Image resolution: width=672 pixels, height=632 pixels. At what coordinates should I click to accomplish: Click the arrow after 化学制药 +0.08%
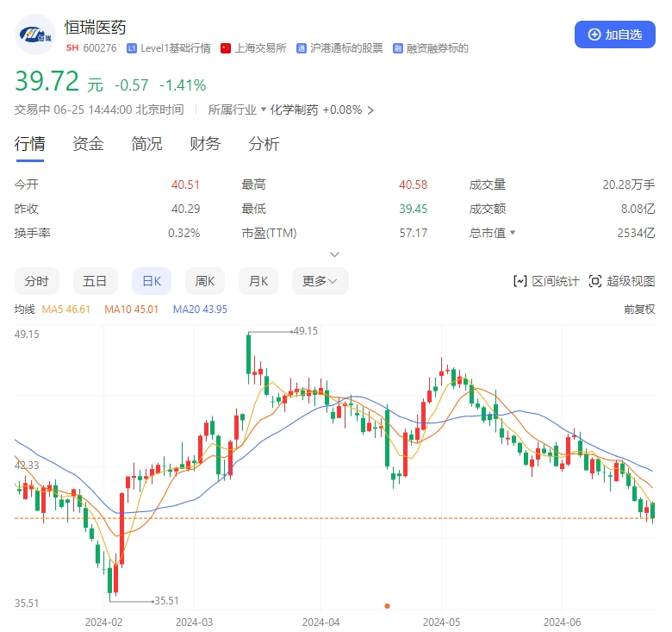(x=370, y=110)
